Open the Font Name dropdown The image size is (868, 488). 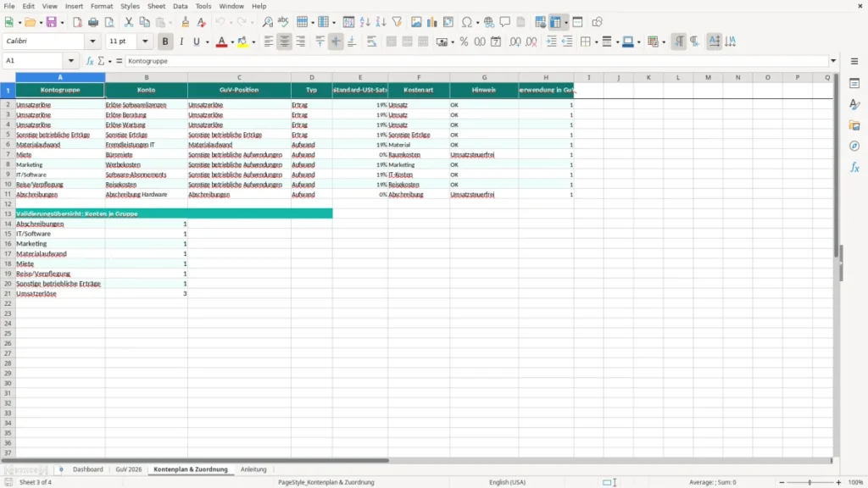tap(92, 41)
